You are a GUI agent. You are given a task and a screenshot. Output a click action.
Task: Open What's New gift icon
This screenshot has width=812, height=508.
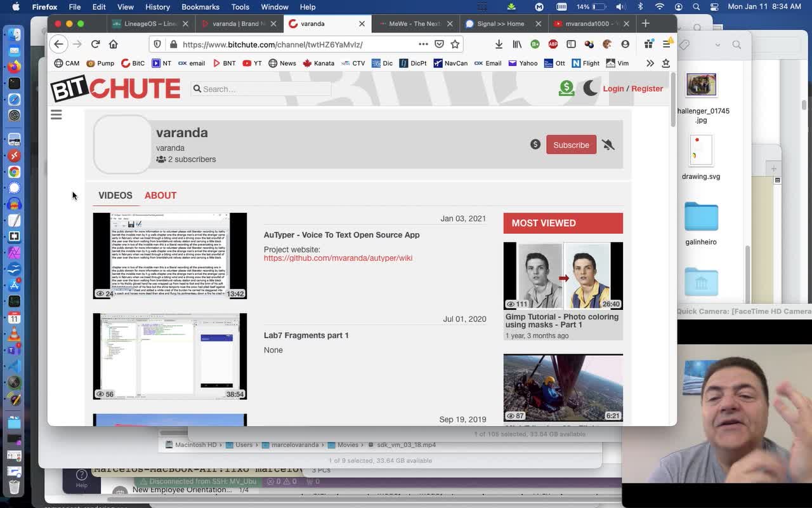(x=648, y=44)
